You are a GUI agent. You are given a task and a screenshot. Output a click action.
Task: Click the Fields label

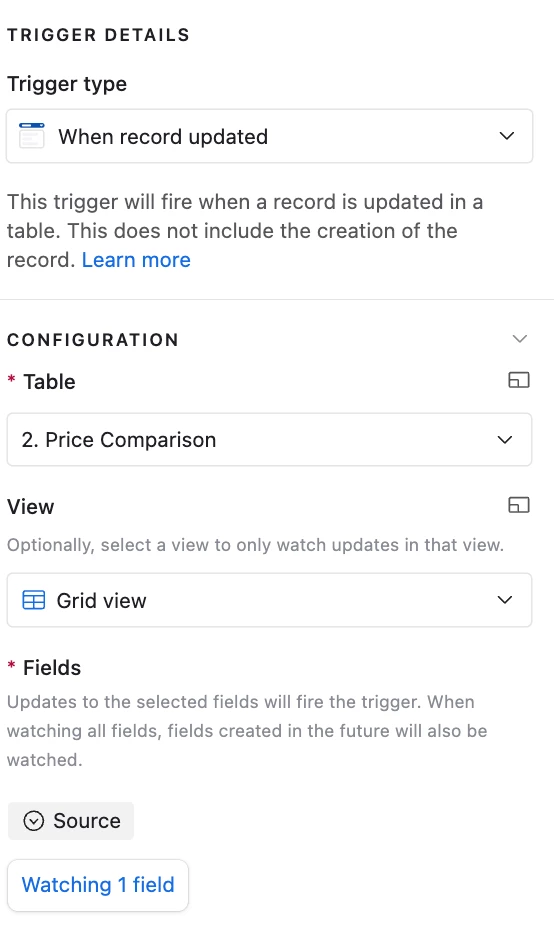[52, 668]
